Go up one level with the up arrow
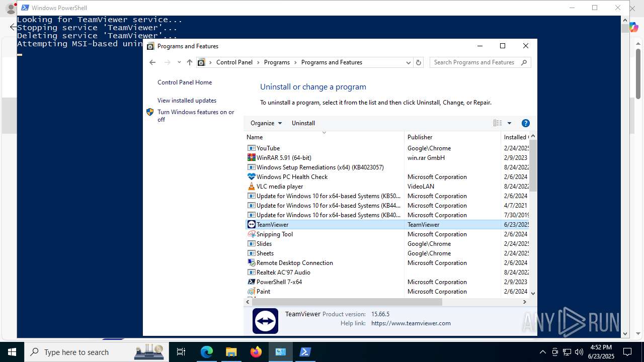Viewport: 644px width, 362px height. [189, 62]
